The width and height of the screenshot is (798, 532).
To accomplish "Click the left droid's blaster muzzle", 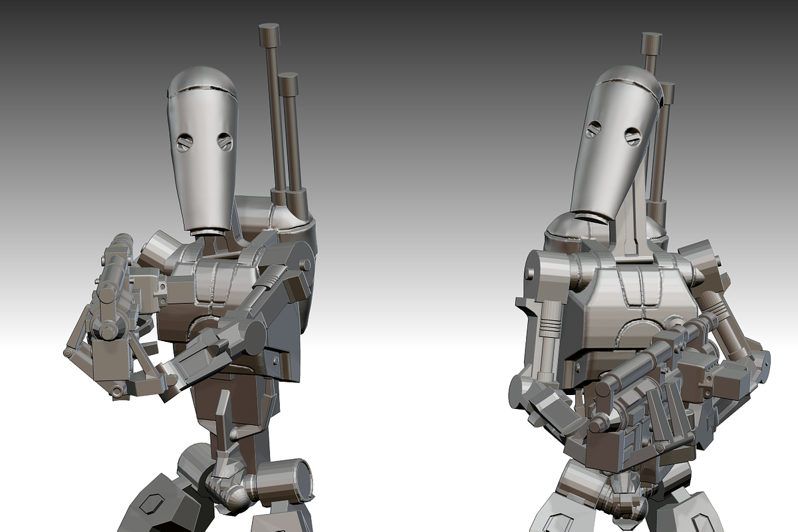I will pos(121,241).
